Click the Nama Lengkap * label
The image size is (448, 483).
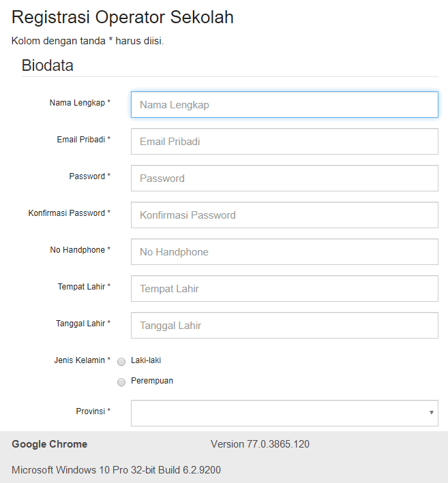click(80, 103)
